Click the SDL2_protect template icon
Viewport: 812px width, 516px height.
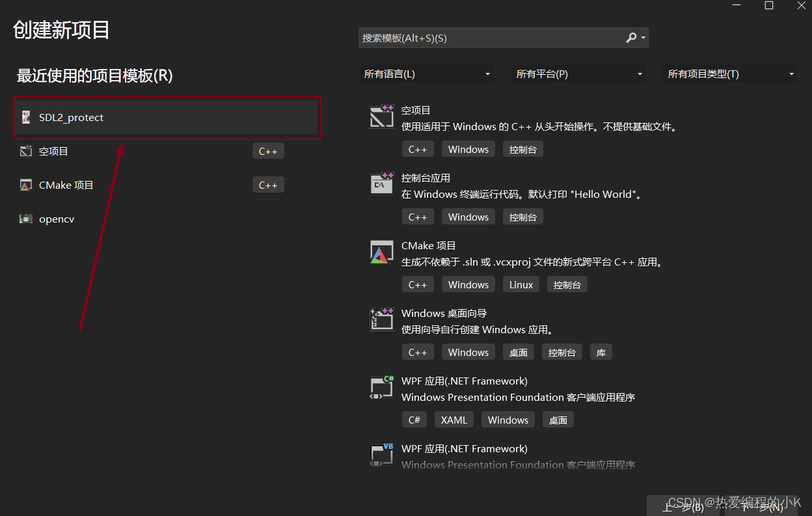pyautogui.click(x=26, y=117)
